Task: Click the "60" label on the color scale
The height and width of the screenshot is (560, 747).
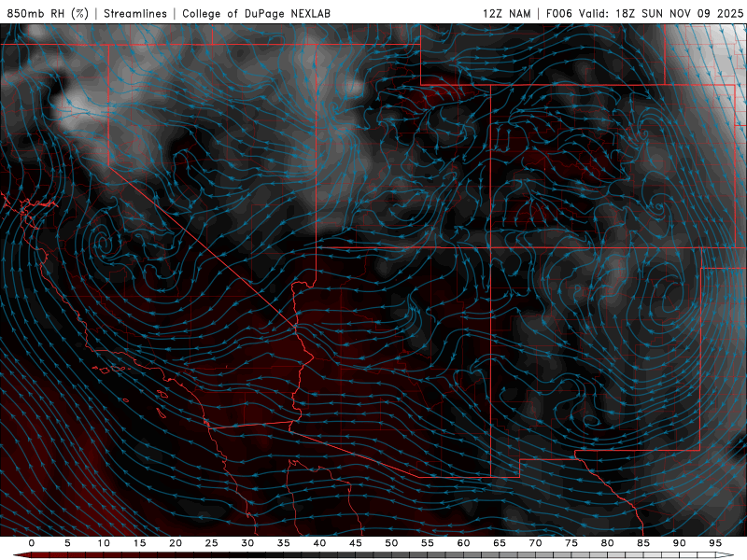Action: coord(463,543)
